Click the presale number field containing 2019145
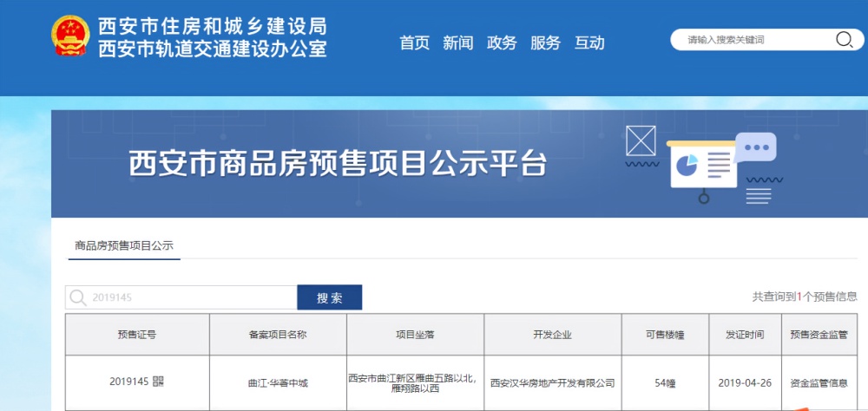Screen dimensions: 868x411 pyautogui.click(x=191, y=298)
